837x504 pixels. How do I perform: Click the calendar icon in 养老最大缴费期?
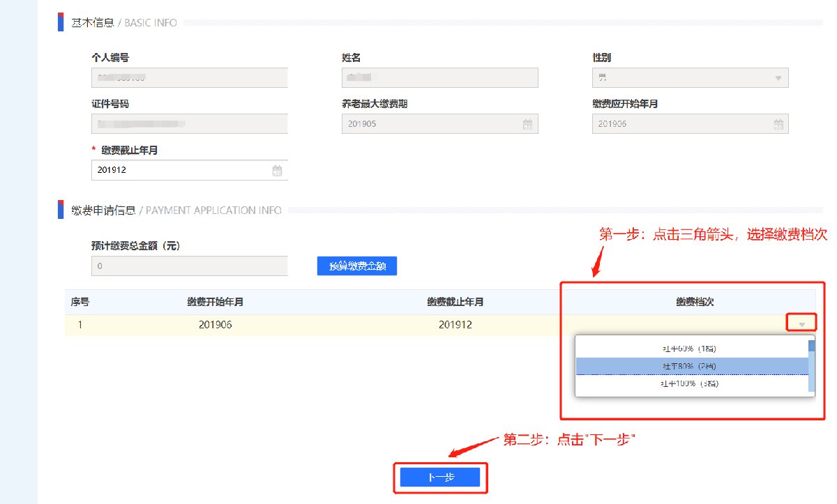point(528,124)
